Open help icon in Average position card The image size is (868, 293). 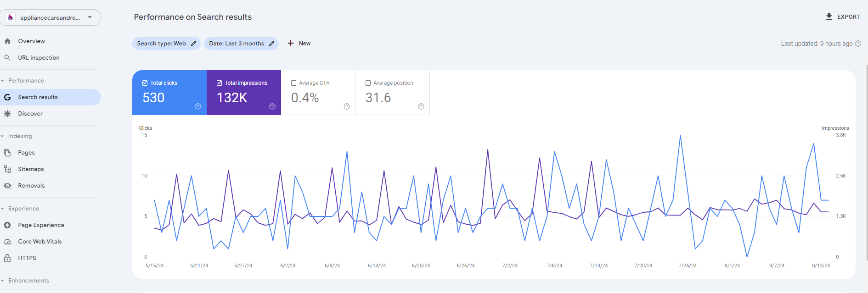click(421, 106)
